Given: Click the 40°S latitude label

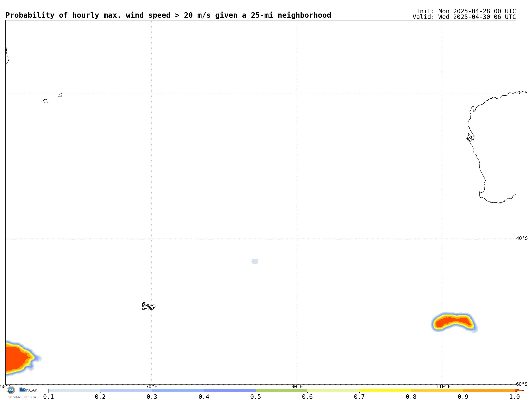Looking at the screenshot, I should pyautogui.click(x=522, y=238).
